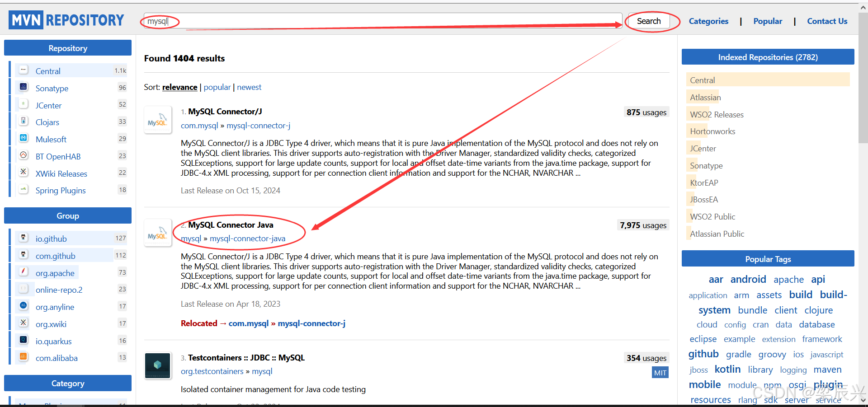The image size is (868, 407).
Task: Click MySQL logo of MySQL Connector/J result
Action: [x=158, y=120]
